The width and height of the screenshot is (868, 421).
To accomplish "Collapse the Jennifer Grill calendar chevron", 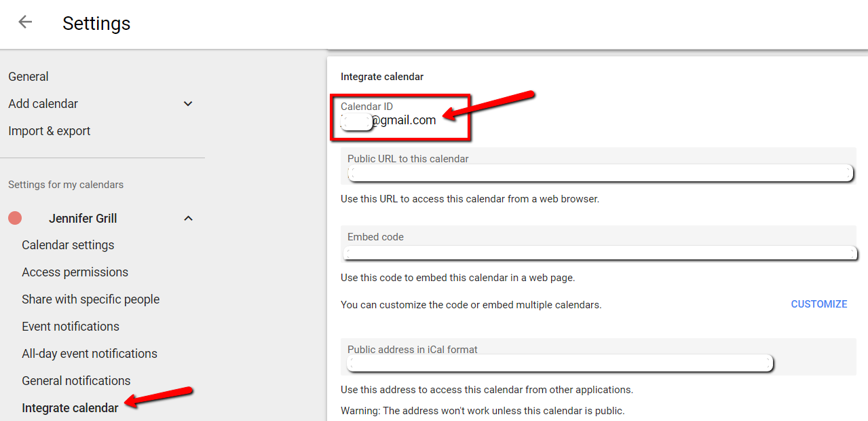I will pos(188,219).
